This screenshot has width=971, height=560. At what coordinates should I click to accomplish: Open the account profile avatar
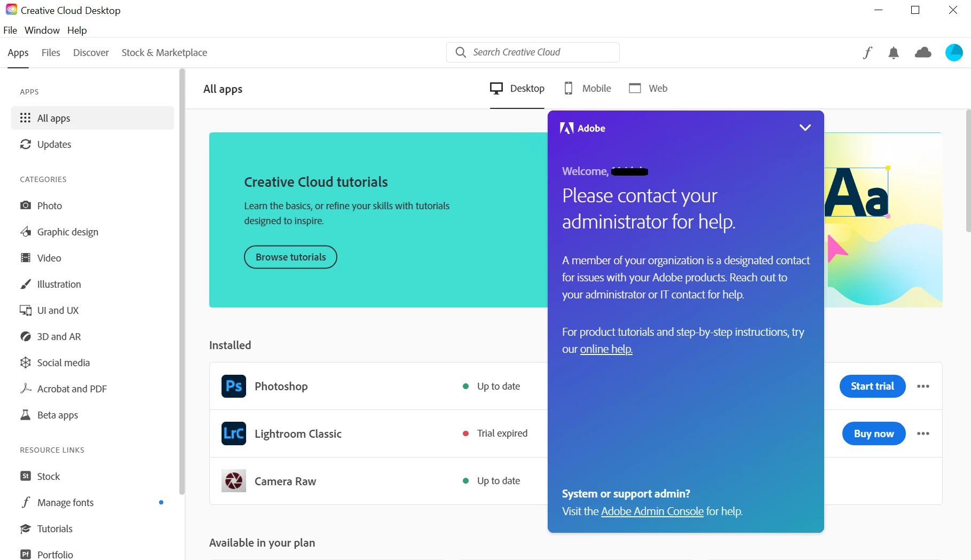pos(954,52)
